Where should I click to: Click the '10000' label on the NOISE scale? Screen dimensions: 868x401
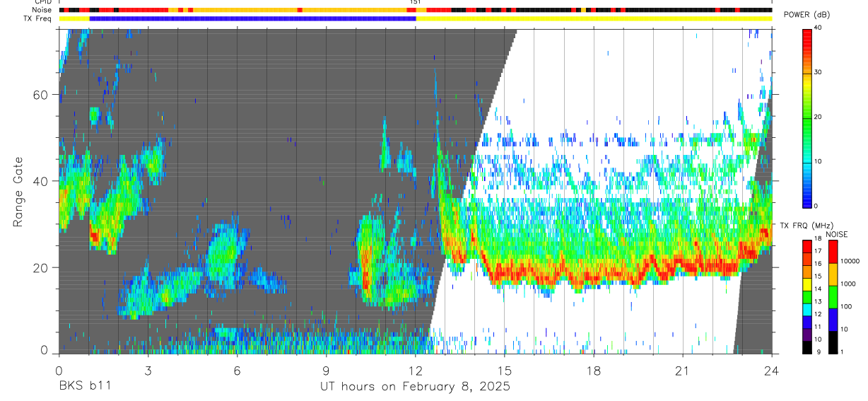[x=849, y=261]
